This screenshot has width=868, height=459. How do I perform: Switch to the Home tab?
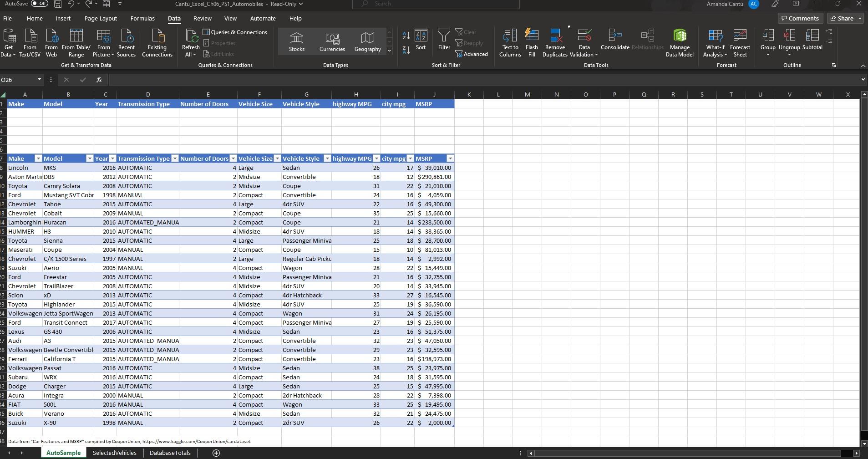pyautogui.click(x=35, y=19)
